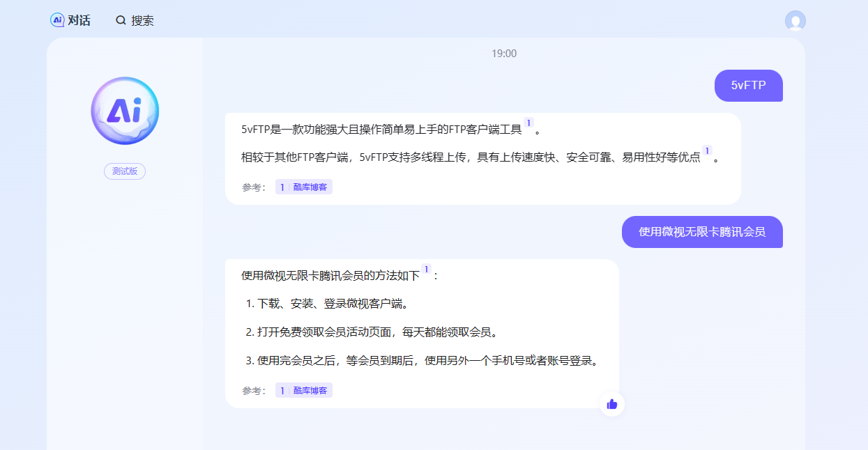Switch to the 对话 section
This screenshot has width=868, height=450.
tap(73, 20)
